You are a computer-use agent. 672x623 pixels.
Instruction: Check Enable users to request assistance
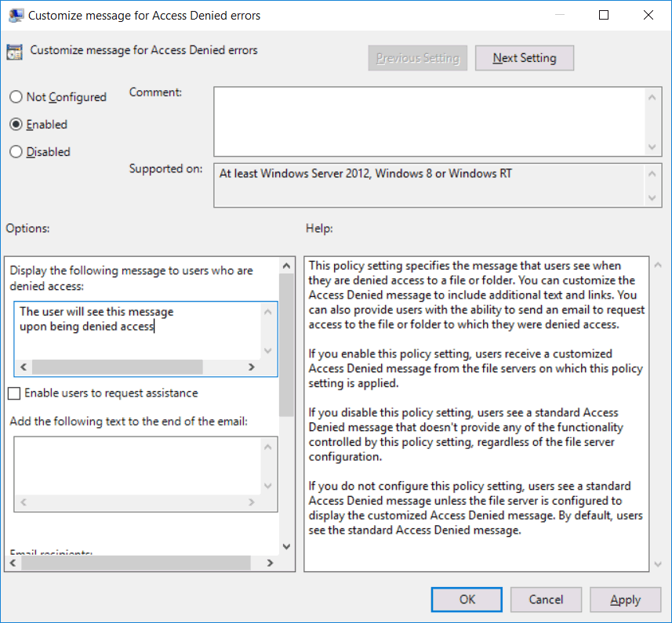pos(13,393)
